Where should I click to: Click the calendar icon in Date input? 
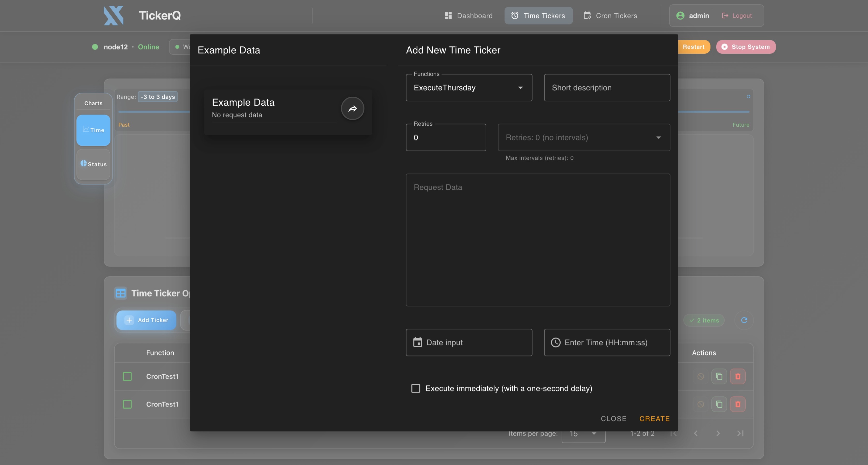click(x=417, y=342)
